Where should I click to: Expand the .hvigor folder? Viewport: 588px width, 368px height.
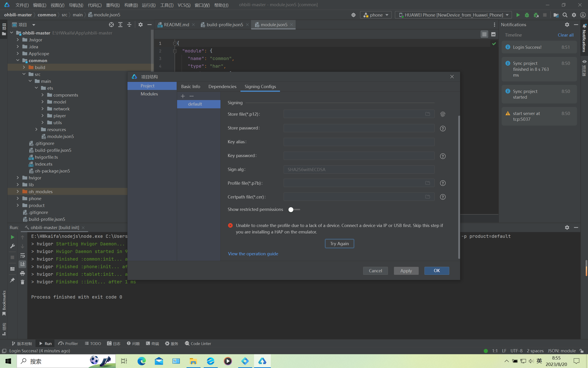pyautogui.click(x=18, y=40)
